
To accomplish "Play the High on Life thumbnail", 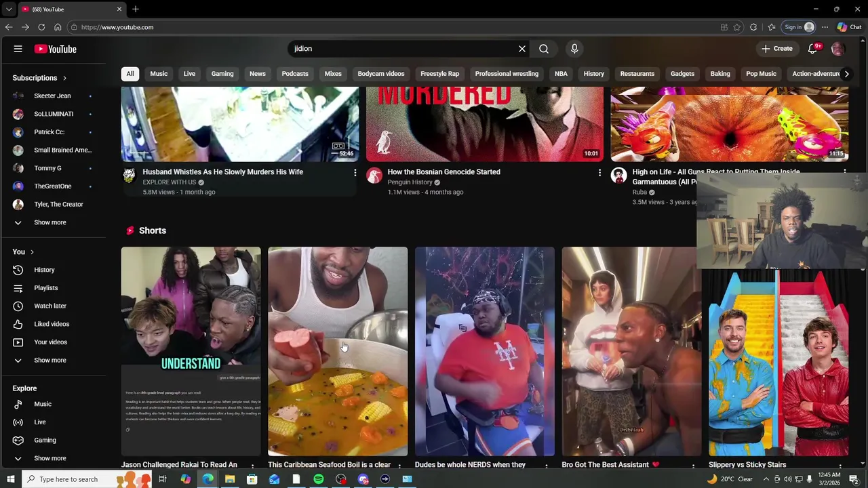I will coord(729,123).
